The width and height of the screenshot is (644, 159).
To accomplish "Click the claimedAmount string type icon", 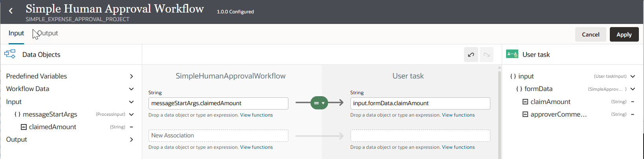I will pyautogui.click(x=24, y=127).
